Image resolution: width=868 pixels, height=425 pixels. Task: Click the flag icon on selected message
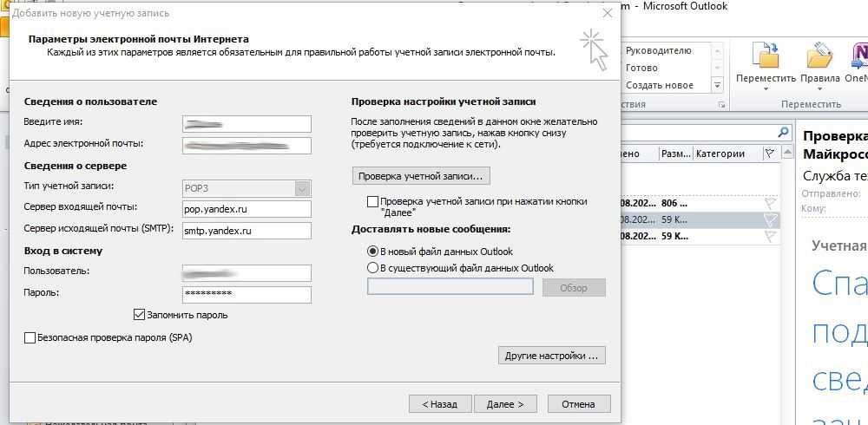(769, 220)
